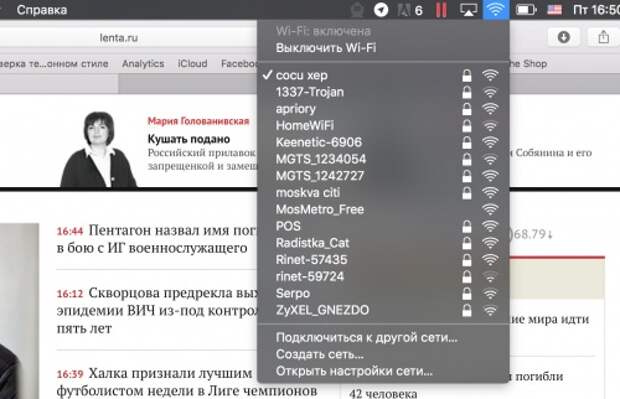Click the lenta.ru address field

[x=129, y=38]
